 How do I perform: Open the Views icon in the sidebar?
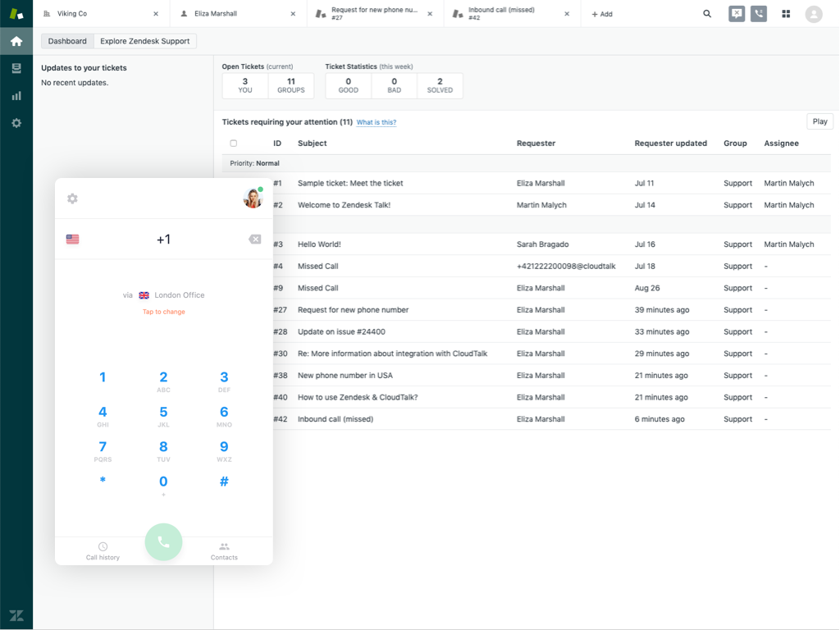[16, 68]
